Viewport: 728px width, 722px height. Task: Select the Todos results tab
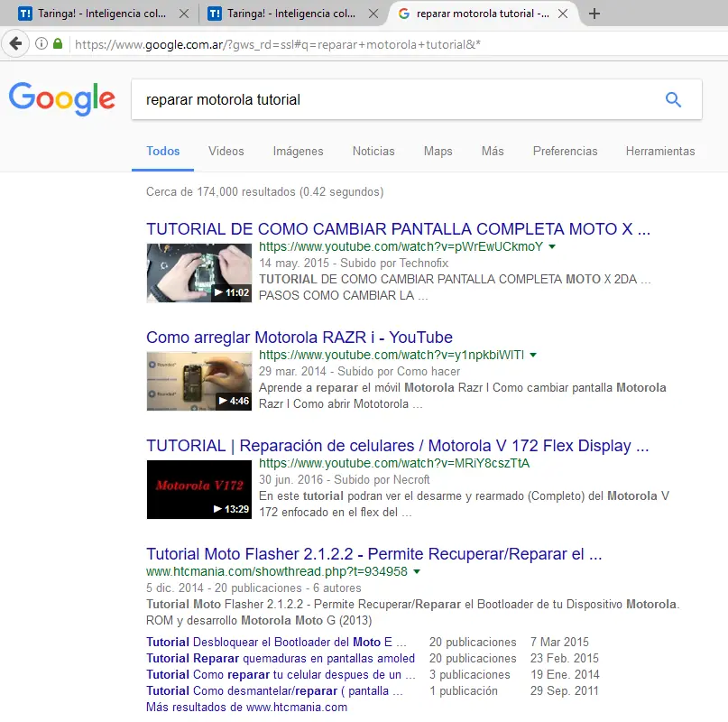pyautogui.click(x=163, y=152)
